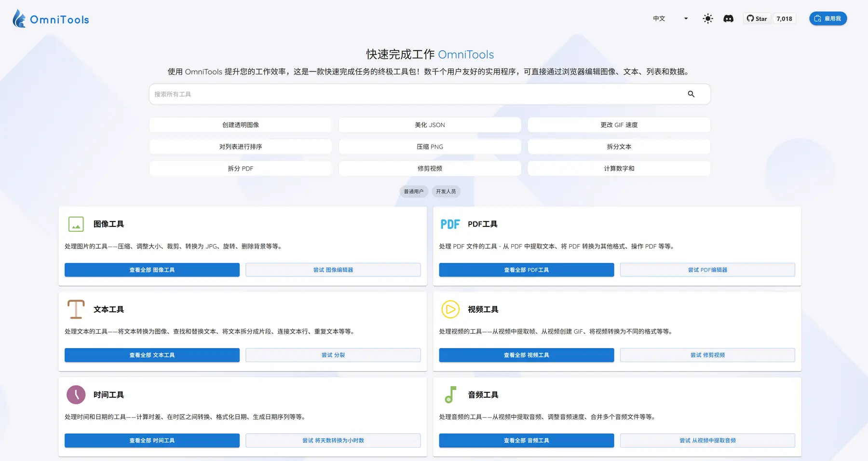This screenshot has height=461, width=868.
Task: Open the 尝试 PDF编辑器 link
Action: [x=707, y=270]
